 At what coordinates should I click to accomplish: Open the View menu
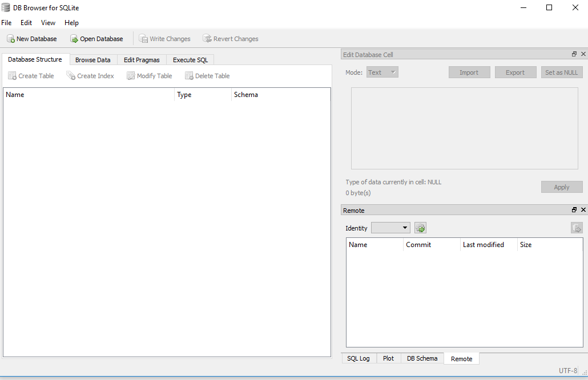click(48, 22)
